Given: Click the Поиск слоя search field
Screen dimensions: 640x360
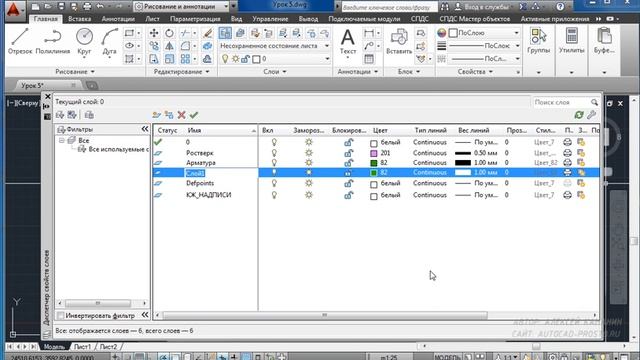Looking at the screenshot, I should click(561, 102).
